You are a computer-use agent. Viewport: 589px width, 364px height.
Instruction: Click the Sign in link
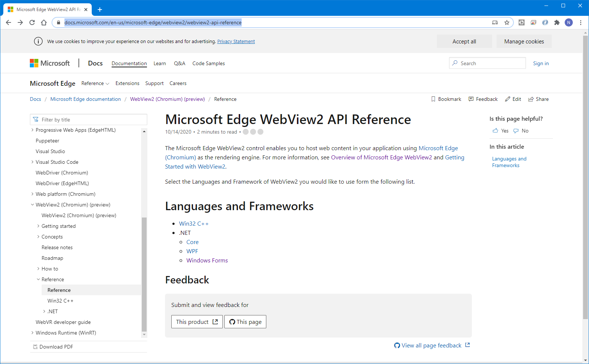pos(541,63)
